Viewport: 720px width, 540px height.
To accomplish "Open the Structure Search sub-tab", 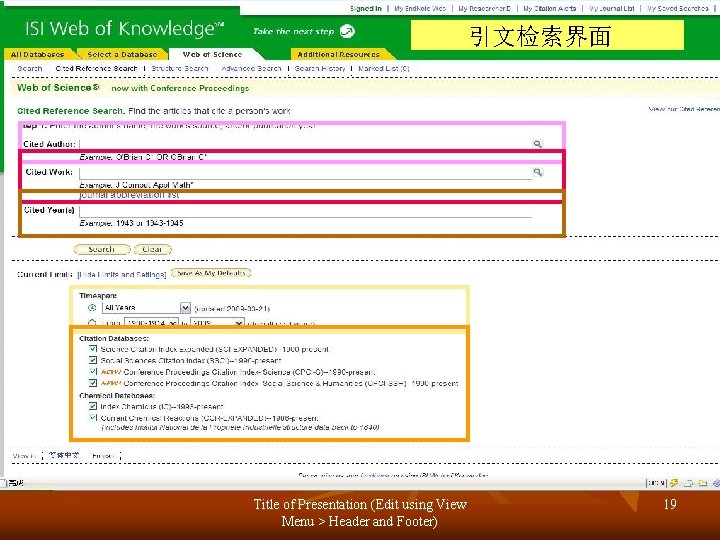I will (x=180, y=68).
